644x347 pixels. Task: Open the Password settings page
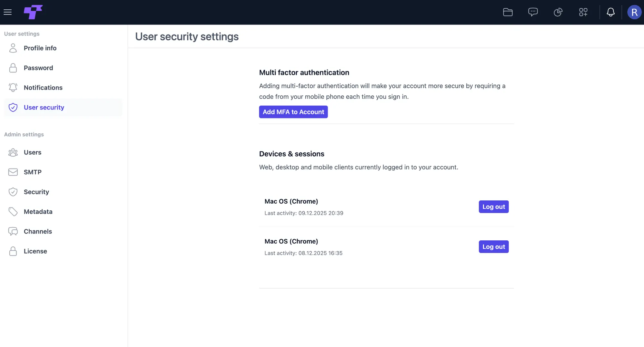(x=63, y=68)
